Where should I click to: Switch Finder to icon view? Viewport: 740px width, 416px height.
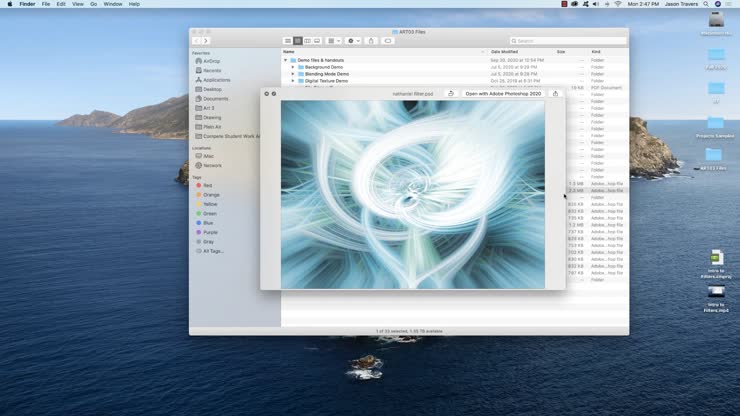288,41
